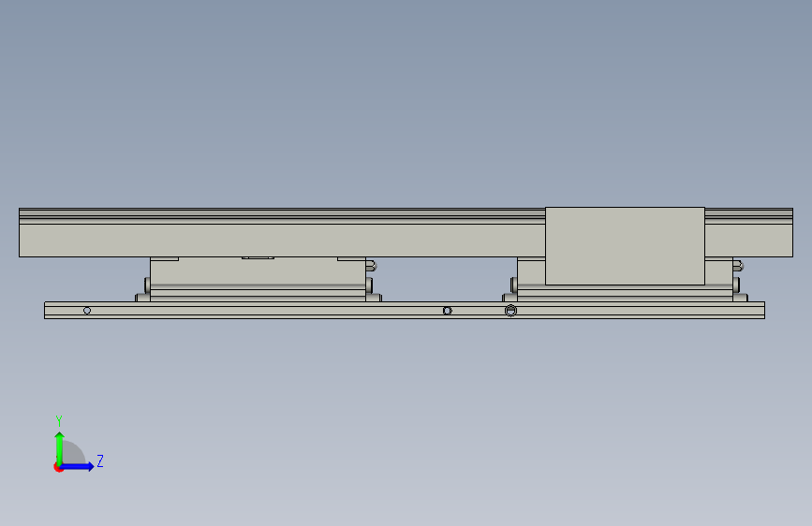Pick the small hole at base rail's left end

(87, 311)
